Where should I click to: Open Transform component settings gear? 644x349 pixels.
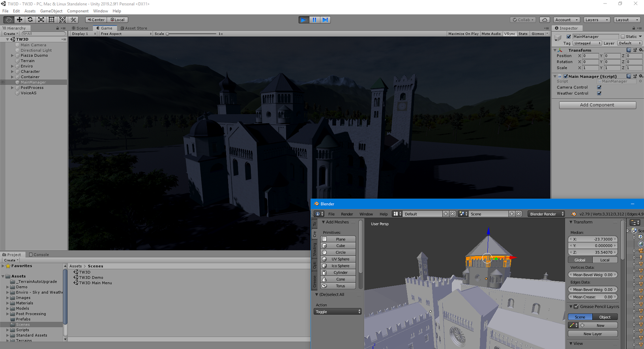pos(640,50)
